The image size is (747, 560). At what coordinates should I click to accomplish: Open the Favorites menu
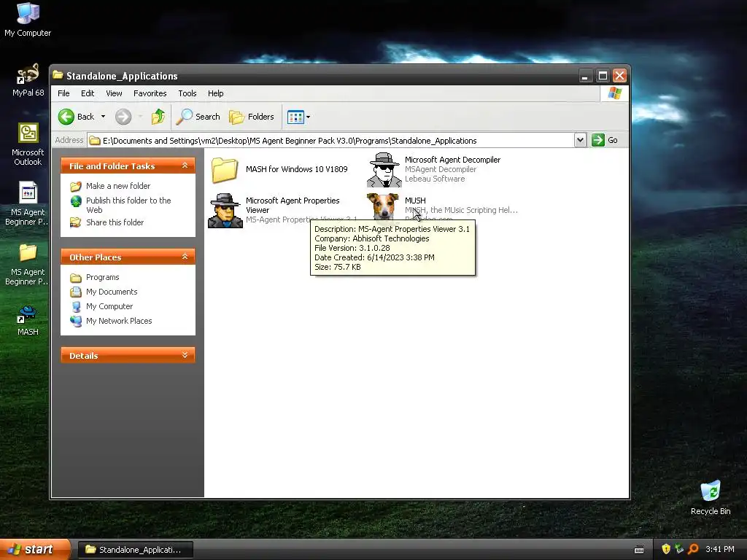pyautogui.click(x=150, y=93)
